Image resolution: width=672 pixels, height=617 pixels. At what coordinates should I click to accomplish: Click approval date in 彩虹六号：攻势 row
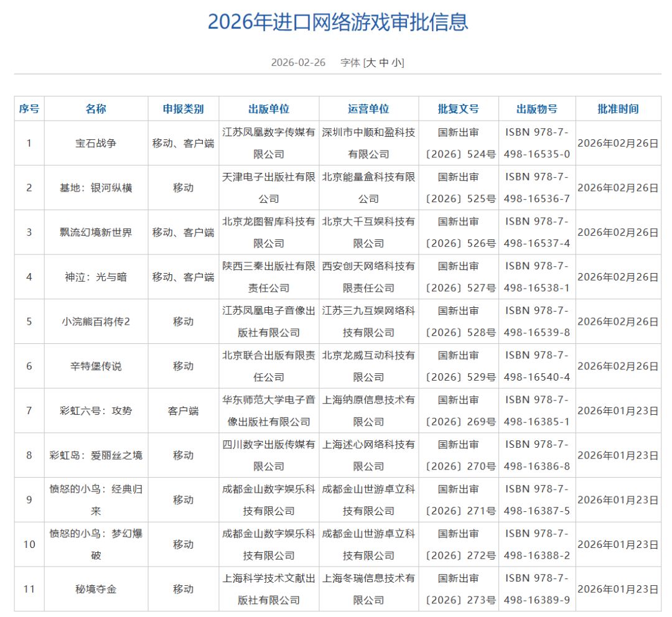tap(618, 411)
